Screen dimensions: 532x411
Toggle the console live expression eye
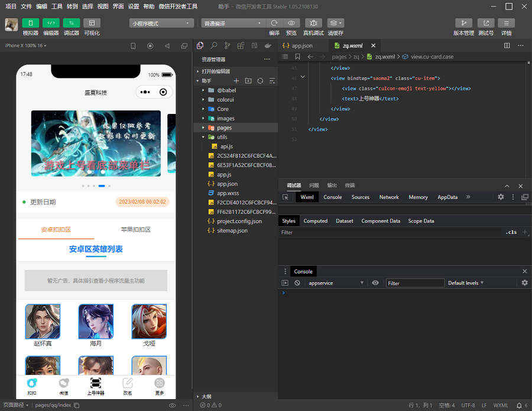[375, 283]
